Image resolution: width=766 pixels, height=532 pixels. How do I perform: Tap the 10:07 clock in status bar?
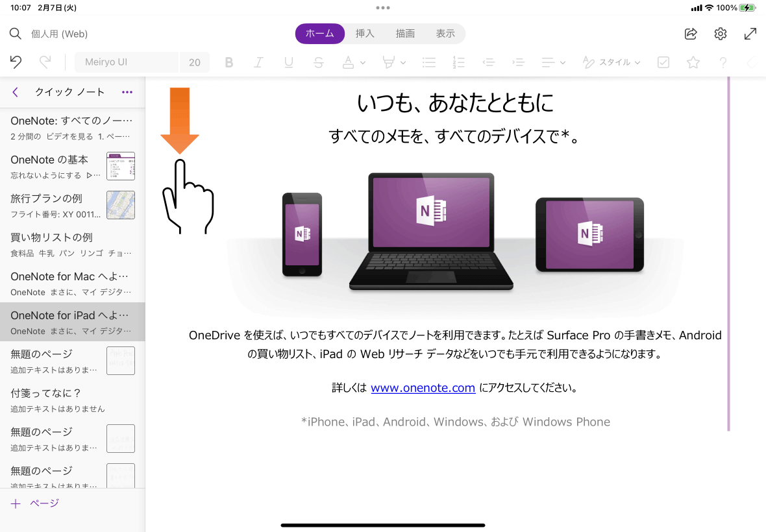click(21, 8)
